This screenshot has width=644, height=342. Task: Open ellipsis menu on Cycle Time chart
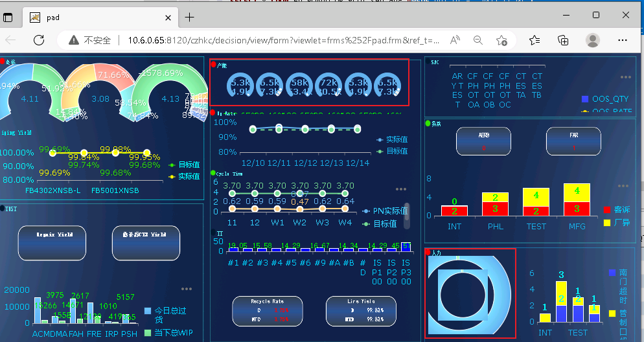click(x=401, y=189)
